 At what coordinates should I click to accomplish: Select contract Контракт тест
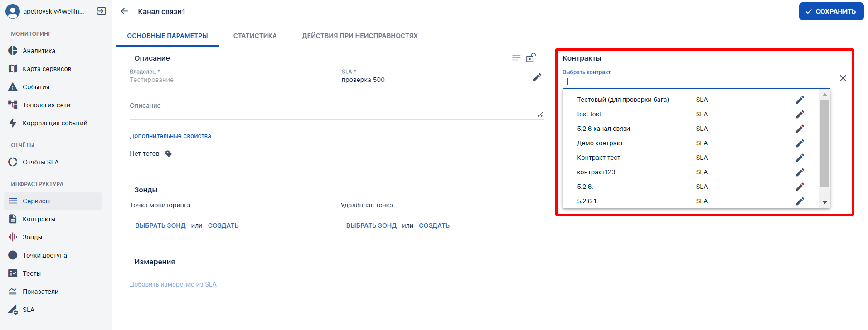click(691, 158)
